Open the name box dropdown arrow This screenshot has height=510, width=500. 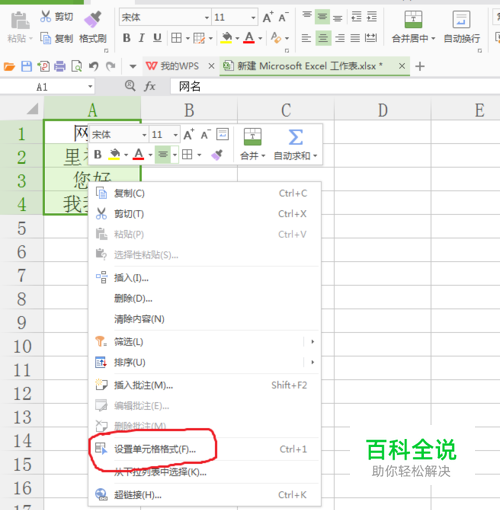[90, 87]
